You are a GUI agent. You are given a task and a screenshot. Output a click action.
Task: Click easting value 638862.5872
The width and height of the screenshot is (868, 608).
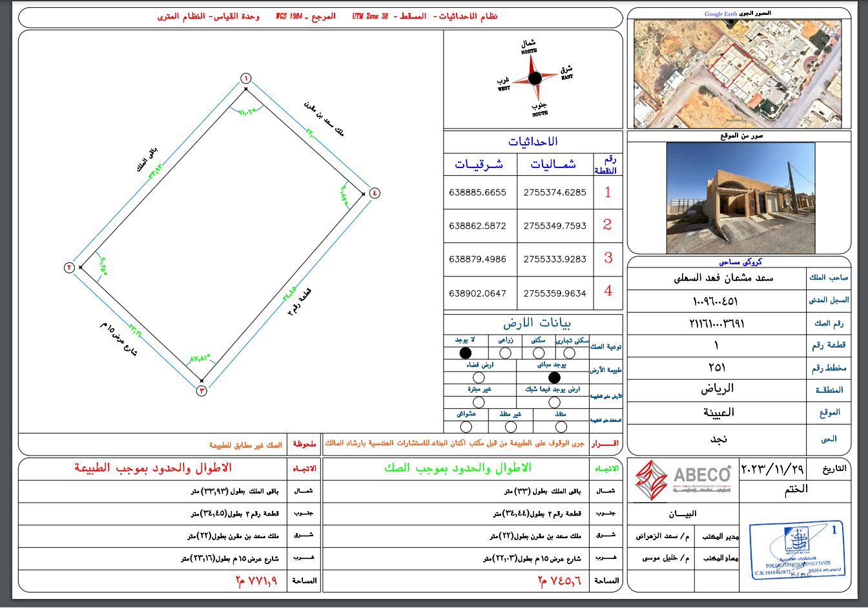click(x=477, y=226)
